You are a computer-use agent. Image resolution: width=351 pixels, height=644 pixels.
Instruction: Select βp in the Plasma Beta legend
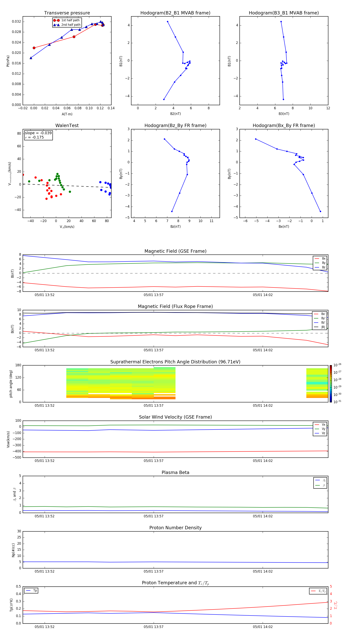[x=321, y=480]
